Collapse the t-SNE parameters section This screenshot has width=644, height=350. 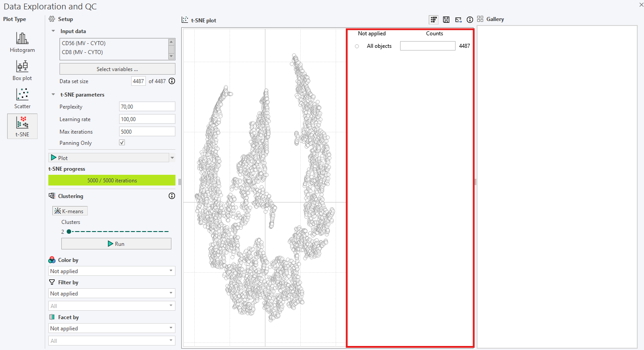tap(53, 95)
